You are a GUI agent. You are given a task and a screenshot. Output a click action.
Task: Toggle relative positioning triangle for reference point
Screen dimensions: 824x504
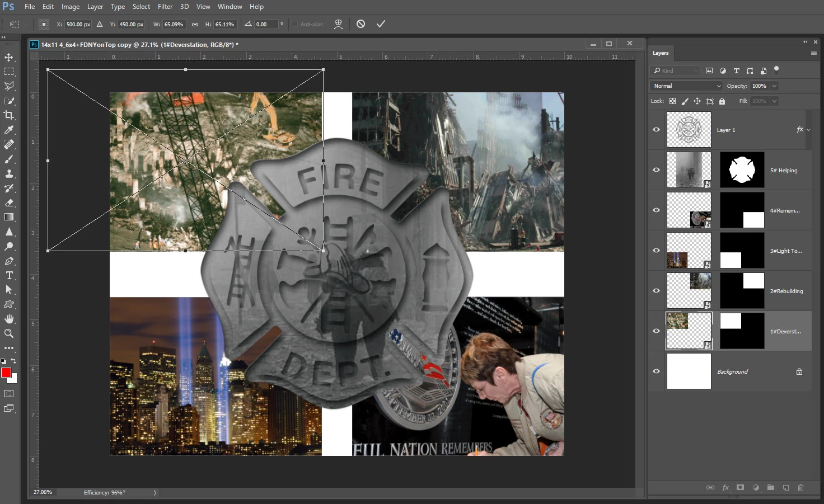pos(100,24)
